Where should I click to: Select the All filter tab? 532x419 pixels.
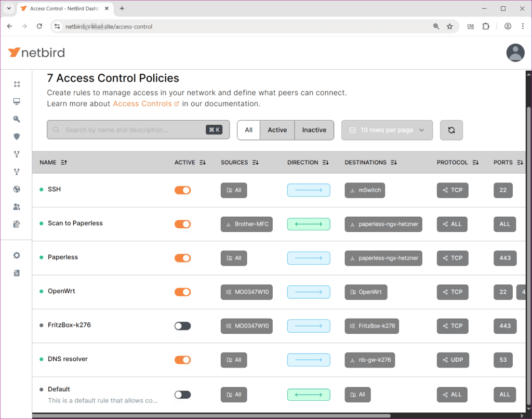click(249, 130)
